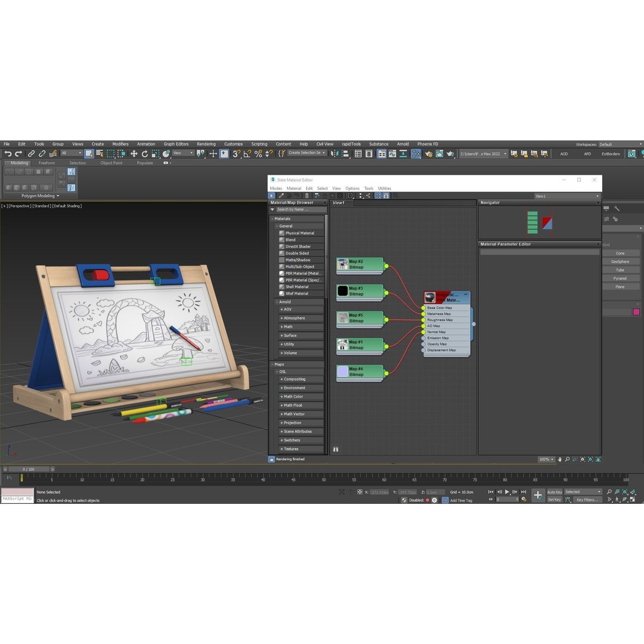644x644 pixels.
Task: Select the Select and Link chain icon
Action: pyautogui.click(x=31, y=154)
